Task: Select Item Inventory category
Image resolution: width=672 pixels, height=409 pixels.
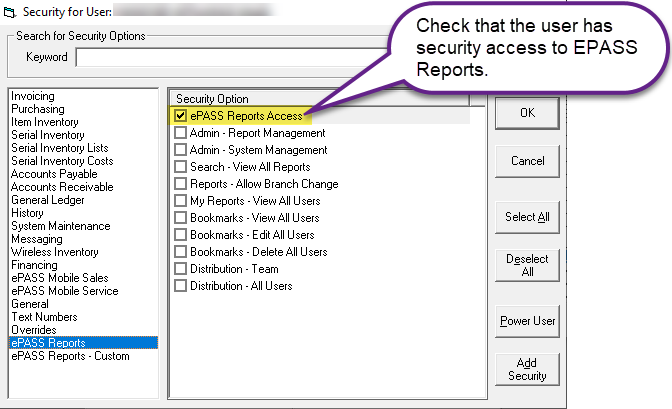Action: pos(45,122)
